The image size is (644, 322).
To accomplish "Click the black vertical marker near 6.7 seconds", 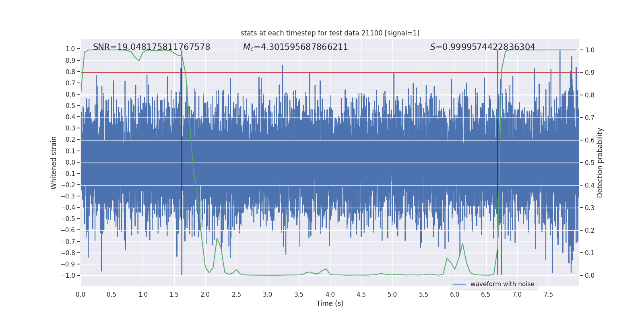I will tap(498, 163).
